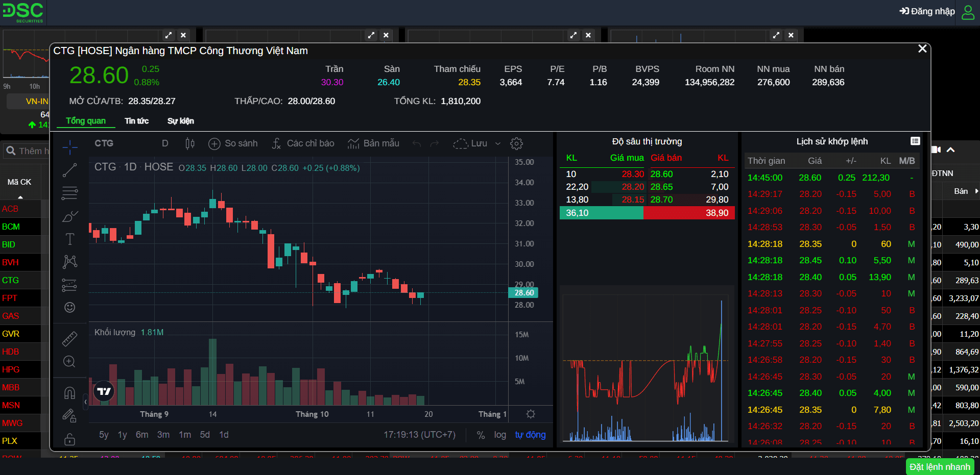Set the chart range to 5y

point(104,435)
